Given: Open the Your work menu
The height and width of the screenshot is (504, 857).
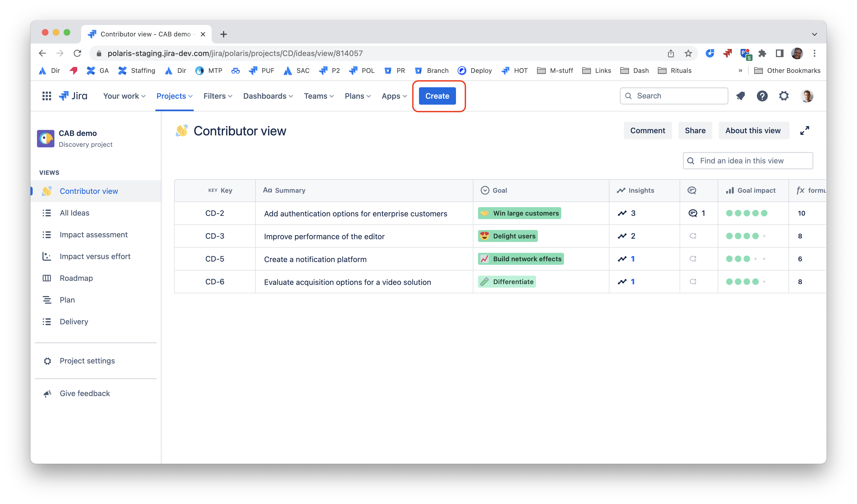Looking at the screenshot, I should click(x=124, y=96).
